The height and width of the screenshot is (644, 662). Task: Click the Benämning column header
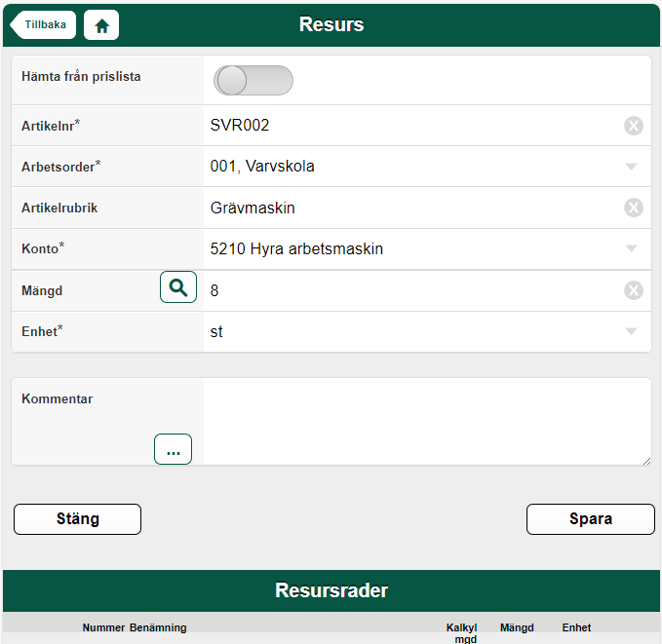click(x=158, y=627)
